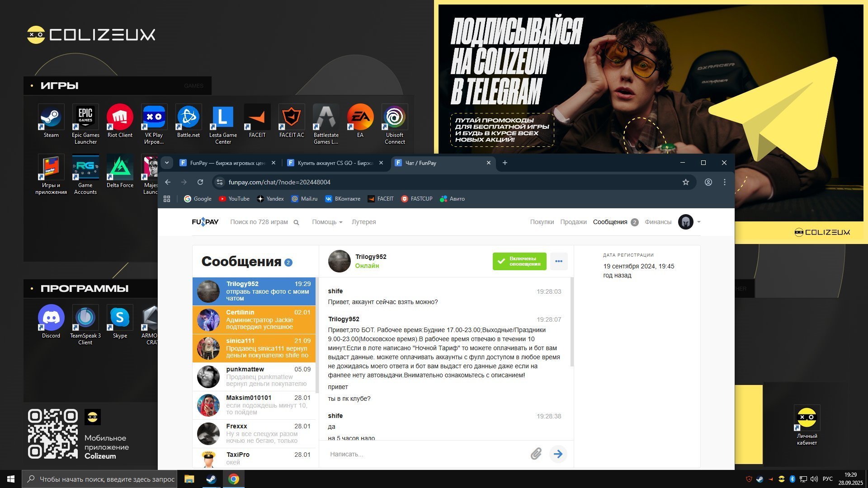Open the Chrome profile icon

(x=708, y=182)
